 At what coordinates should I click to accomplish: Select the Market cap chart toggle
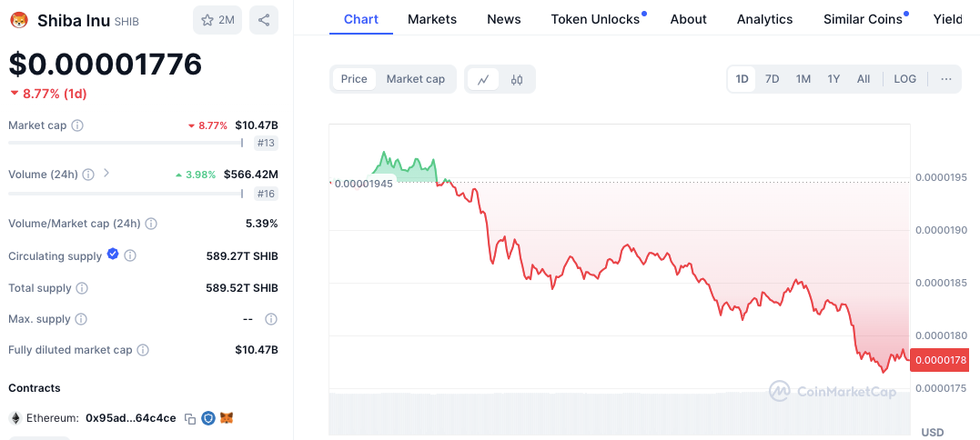pos(416,79)
